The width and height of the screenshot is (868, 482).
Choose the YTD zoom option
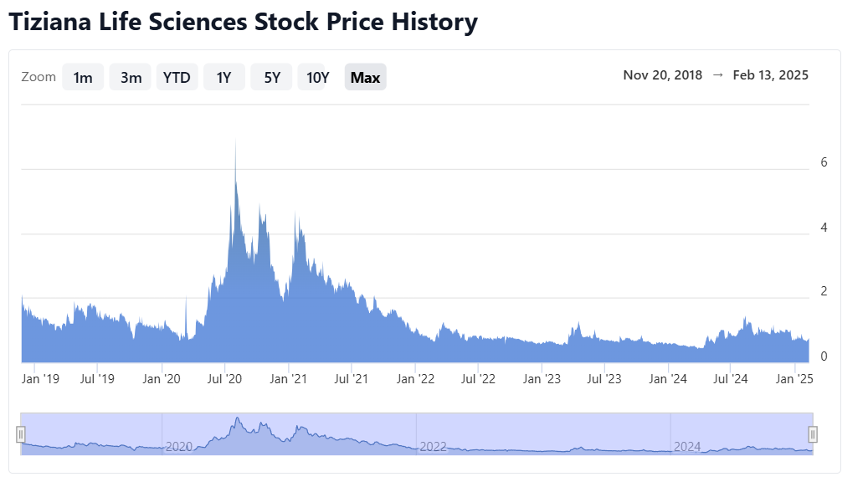177,78
